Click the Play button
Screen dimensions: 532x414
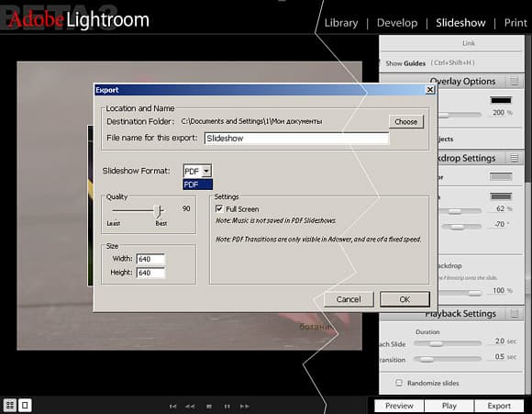pyautogui.click(x=449, y=406)
